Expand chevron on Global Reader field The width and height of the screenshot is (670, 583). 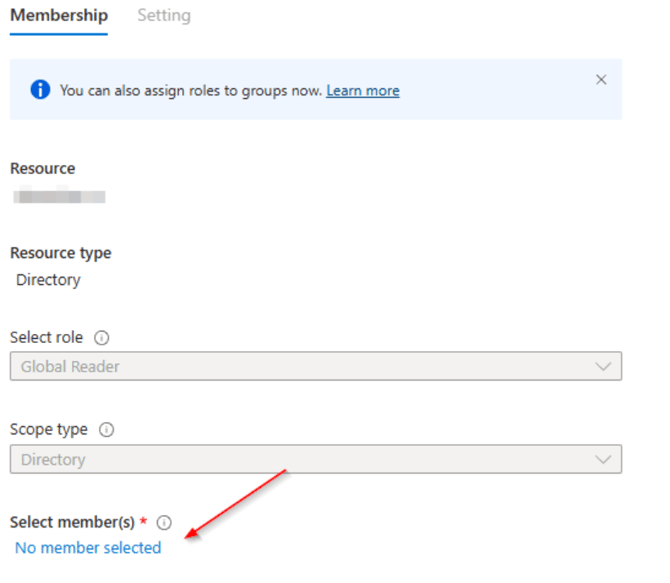(603, 367)
